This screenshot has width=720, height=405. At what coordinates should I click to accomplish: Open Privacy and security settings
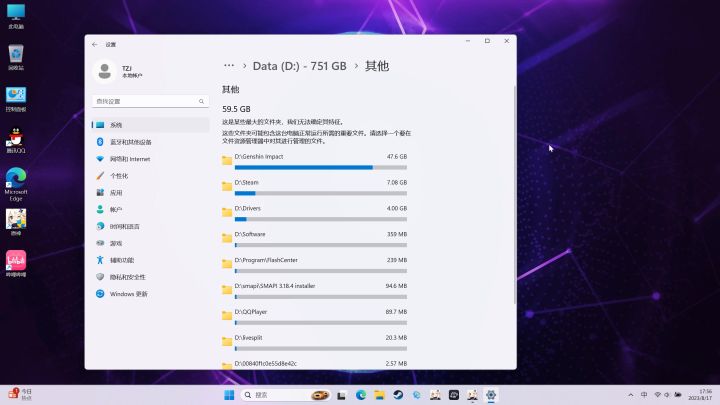(x=150, y=277)
